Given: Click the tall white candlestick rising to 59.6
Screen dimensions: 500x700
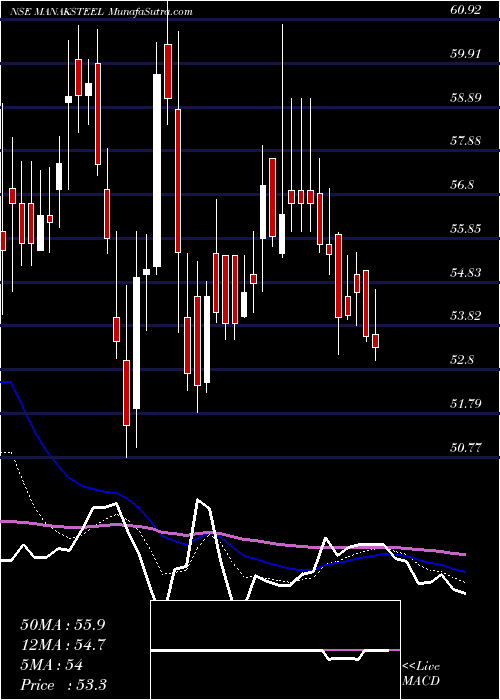Looking at the screenshot, I should (x=157, y=170).
